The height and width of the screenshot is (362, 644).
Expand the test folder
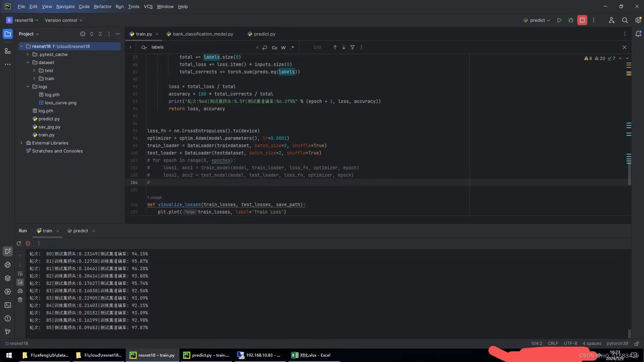[x=34, y=70]
